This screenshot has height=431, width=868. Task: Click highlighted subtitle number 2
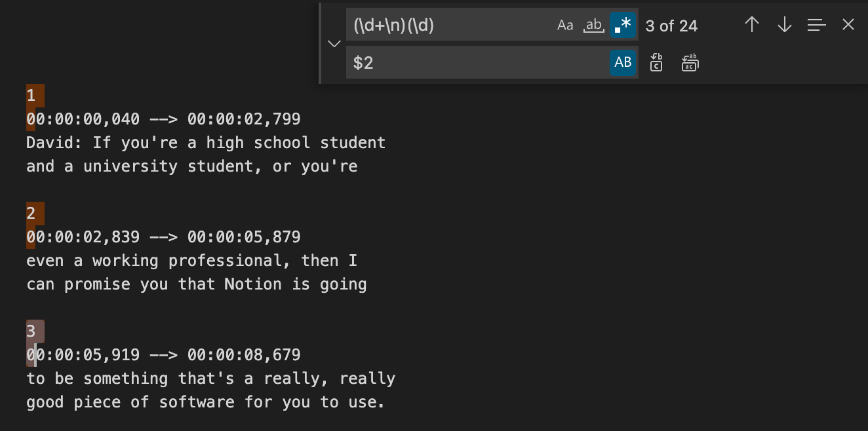[x=31, y=214]
